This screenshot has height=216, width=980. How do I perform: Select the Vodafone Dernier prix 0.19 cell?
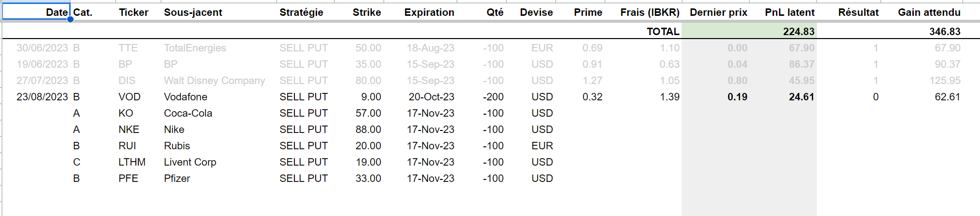[x=737, y=97]
